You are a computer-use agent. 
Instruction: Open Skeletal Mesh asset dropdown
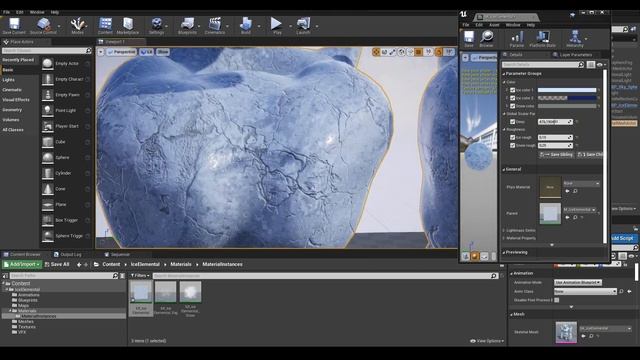[606, 329]
